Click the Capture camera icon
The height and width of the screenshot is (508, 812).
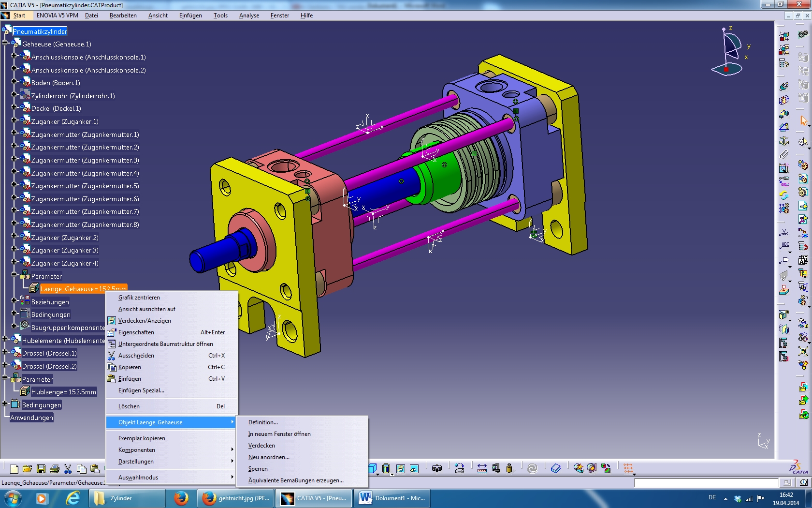click(x=437, y=468)
